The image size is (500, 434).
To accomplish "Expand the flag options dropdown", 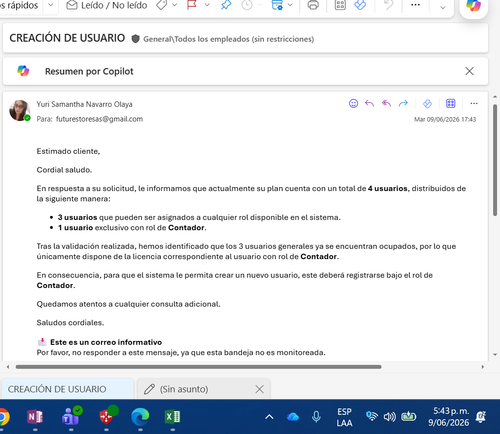I will click(x=207, y=5).
